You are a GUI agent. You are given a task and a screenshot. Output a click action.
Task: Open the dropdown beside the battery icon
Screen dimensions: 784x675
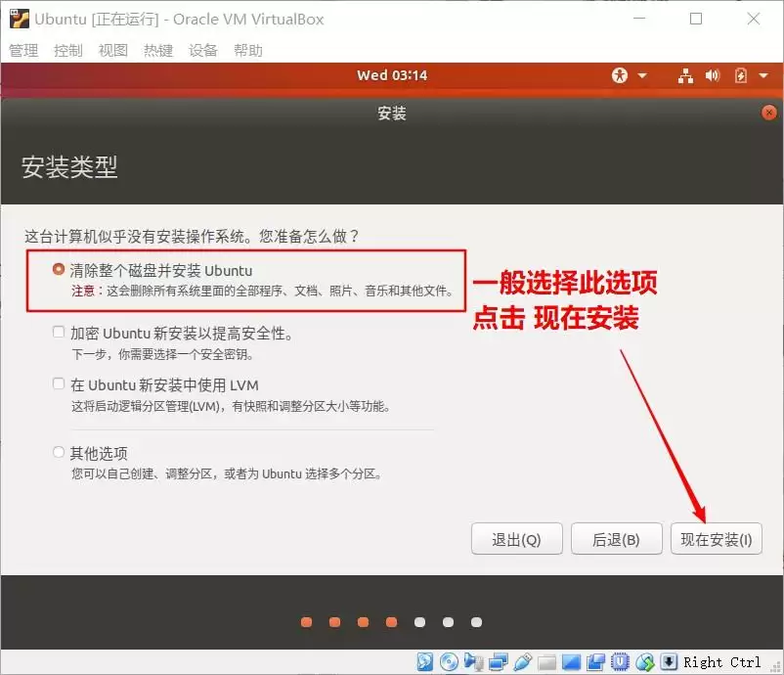(762, 75)
